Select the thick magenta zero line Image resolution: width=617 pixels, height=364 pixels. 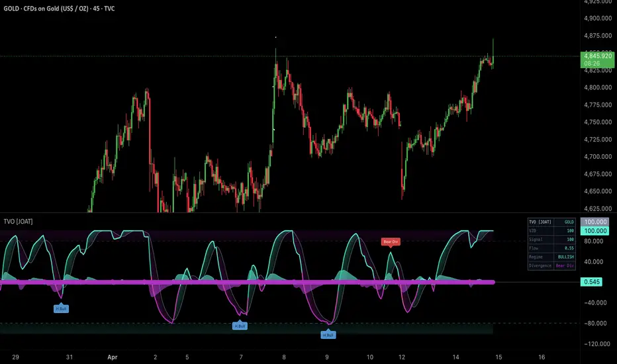click(247, 282)
